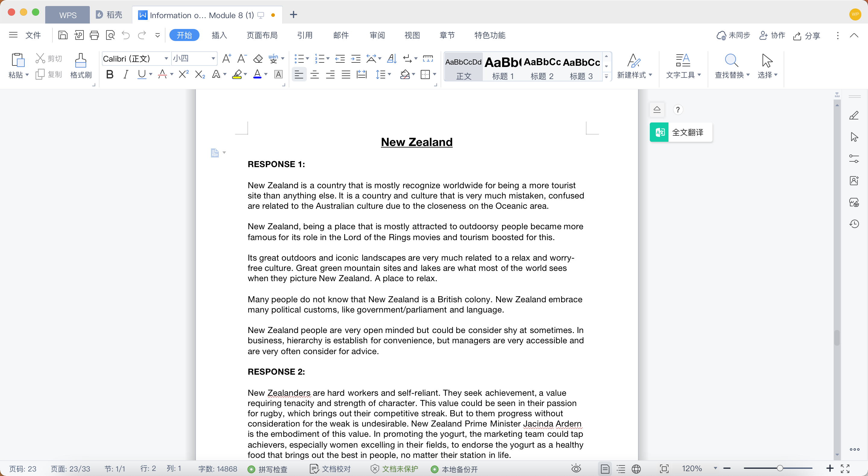Viewport: 868px width, 476px height.
Task: Open the 文件 menu
Action: pos(33,35)
